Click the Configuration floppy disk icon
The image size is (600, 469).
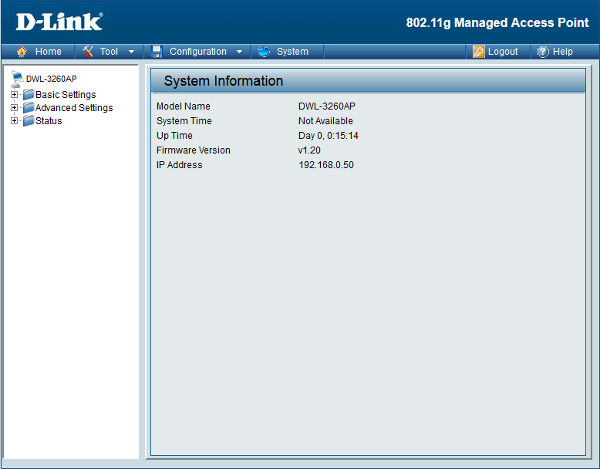[x=157, y=51]
